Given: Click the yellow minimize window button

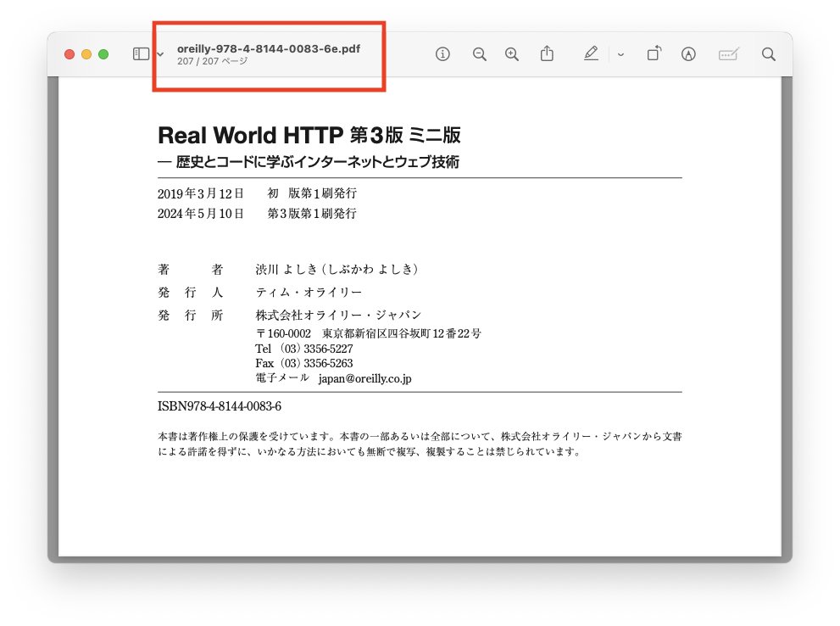Looking at the screenshot, I should [86, 54].
